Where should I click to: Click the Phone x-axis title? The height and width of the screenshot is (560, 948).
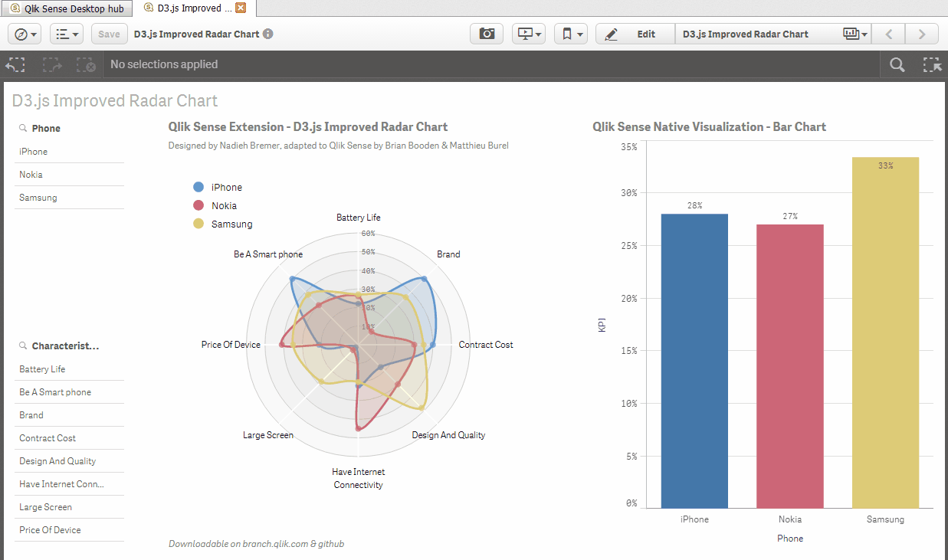click(x=790, y=539)
